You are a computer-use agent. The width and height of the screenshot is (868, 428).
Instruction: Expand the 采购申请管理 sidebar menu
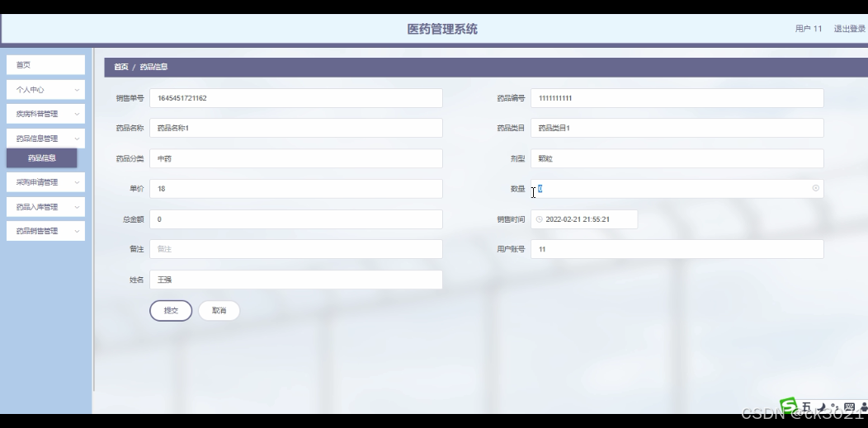point(46,182)
